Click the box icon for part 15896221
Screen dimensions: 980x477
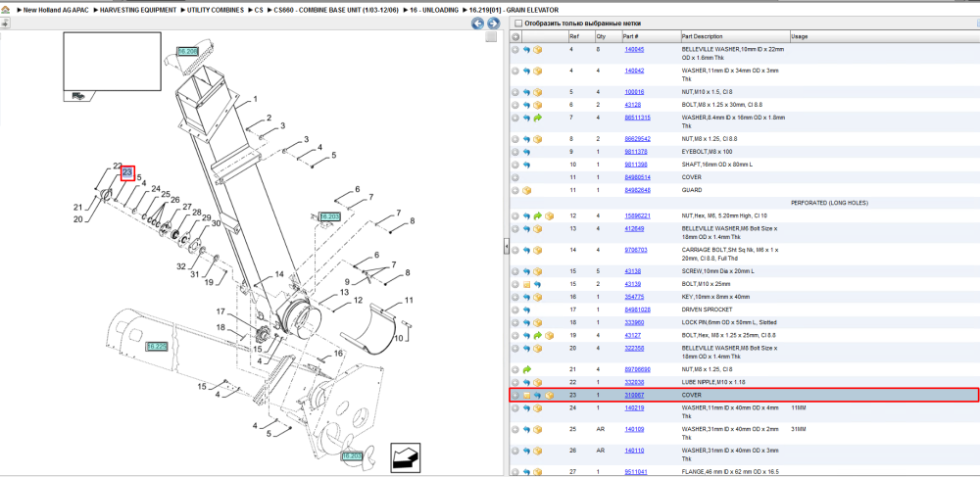coord(550,216)
